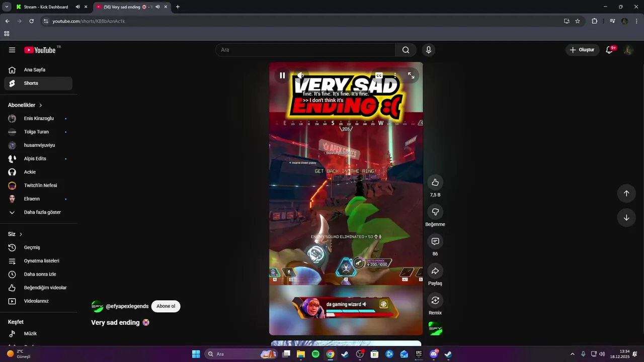Mute the Very sad ending tab audio icon
This screenshot has height=362, width=644.
pos(157,7)
